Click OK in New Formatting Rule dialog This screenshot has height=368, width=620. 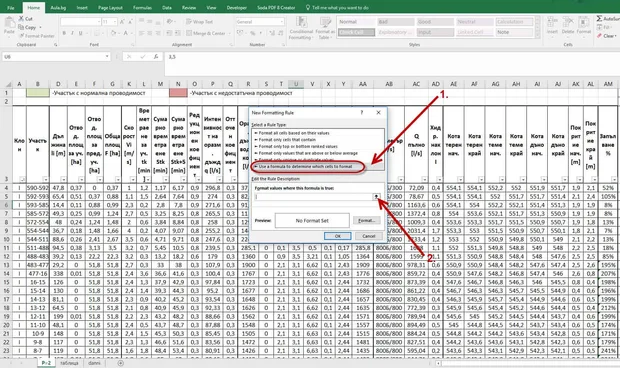(337, 236)
